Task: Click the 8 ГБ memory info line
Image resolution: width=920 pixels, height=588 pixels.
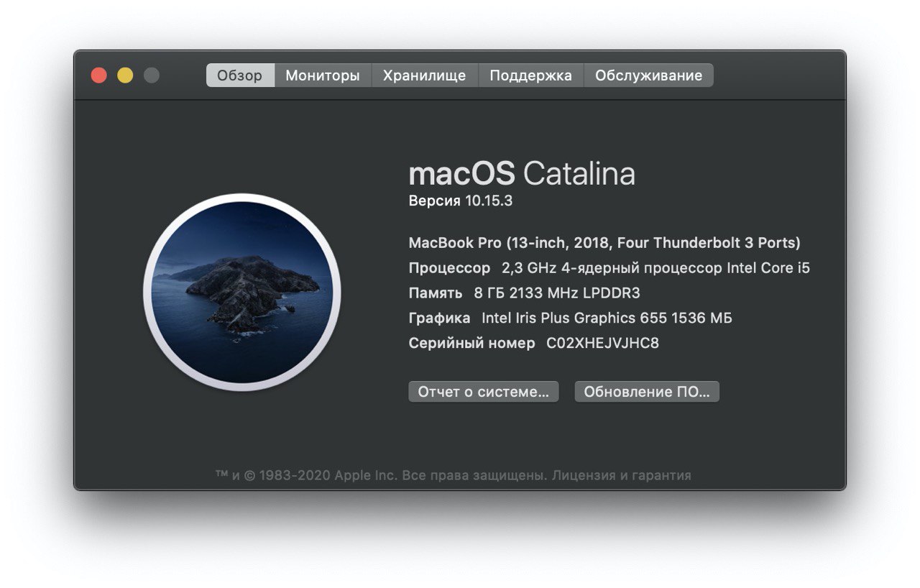Action: [x=525, y=293]
